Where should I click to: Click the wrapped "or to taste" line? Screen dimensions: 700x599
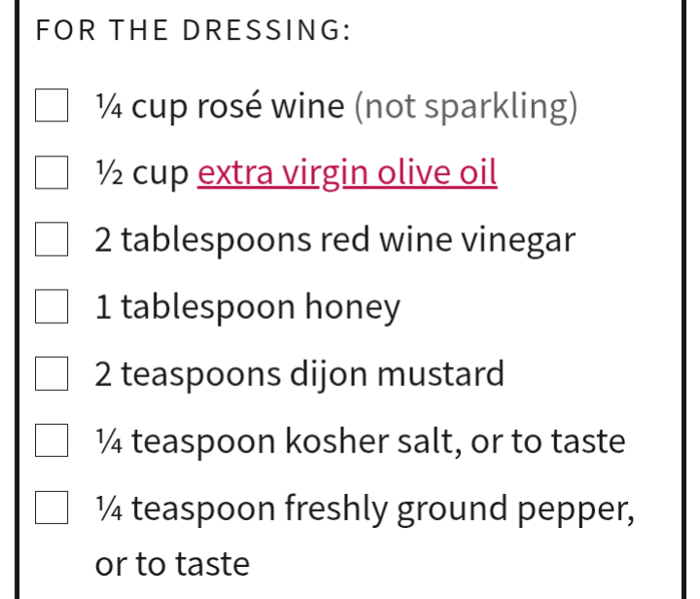coord(172,564)
